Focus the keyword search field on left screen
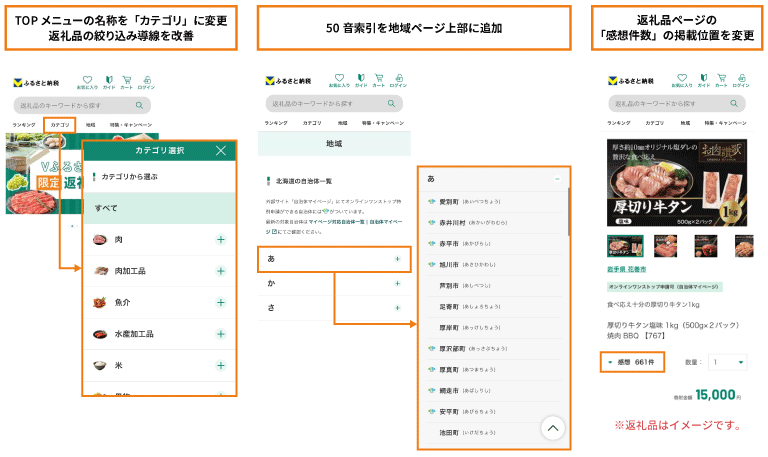This screenshot has height=457, width=768. tap(82, 105)
